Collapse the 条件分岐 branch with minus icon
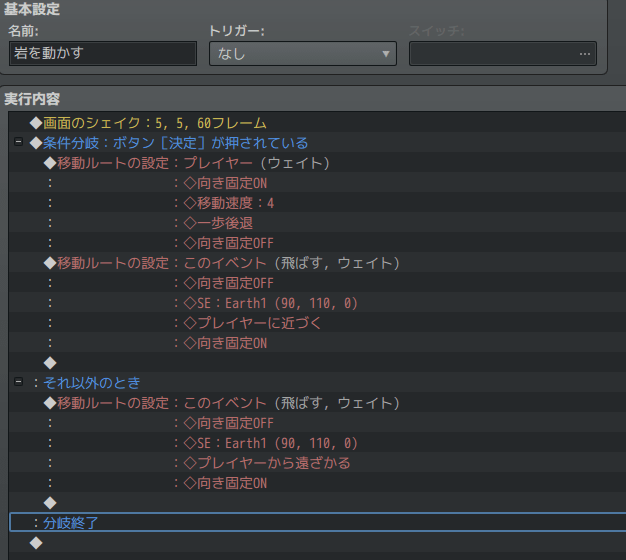 pyautogui.click(x=18, y=143)
